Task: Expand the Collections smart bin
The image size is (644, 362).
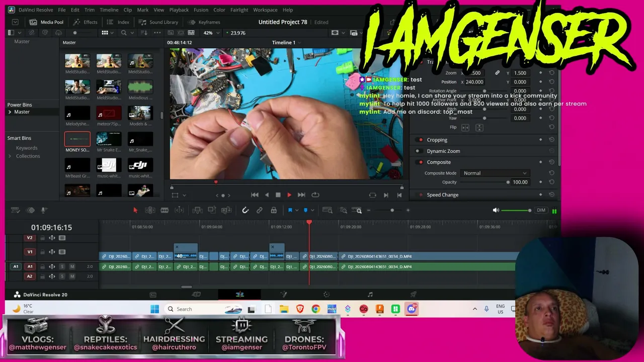Action: pos(10,156)
